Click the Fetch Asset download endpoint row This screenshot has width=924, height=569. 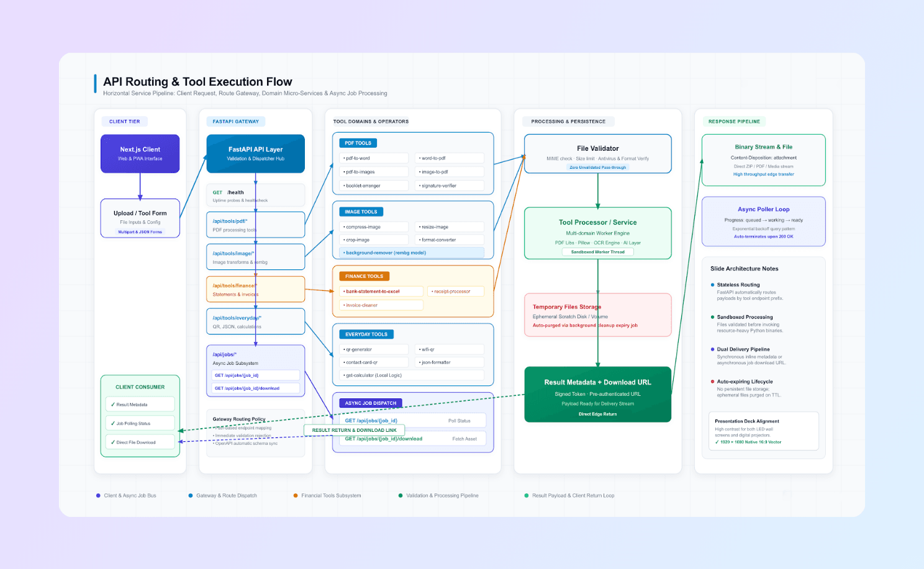pyautogui.click(x=414, y=439)
